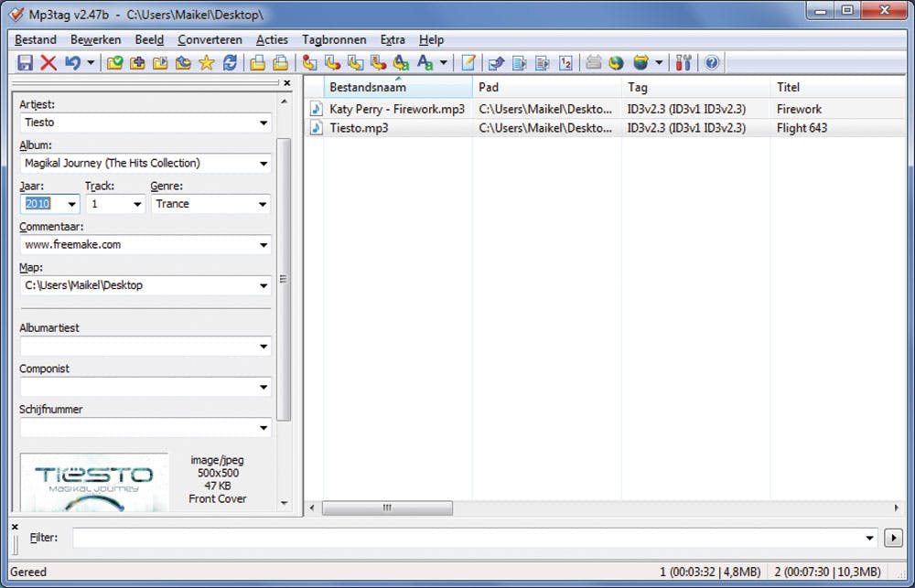Open the Tagbronnen menu
This screenshot has width=915, height=588.
(x=334, y=39)
